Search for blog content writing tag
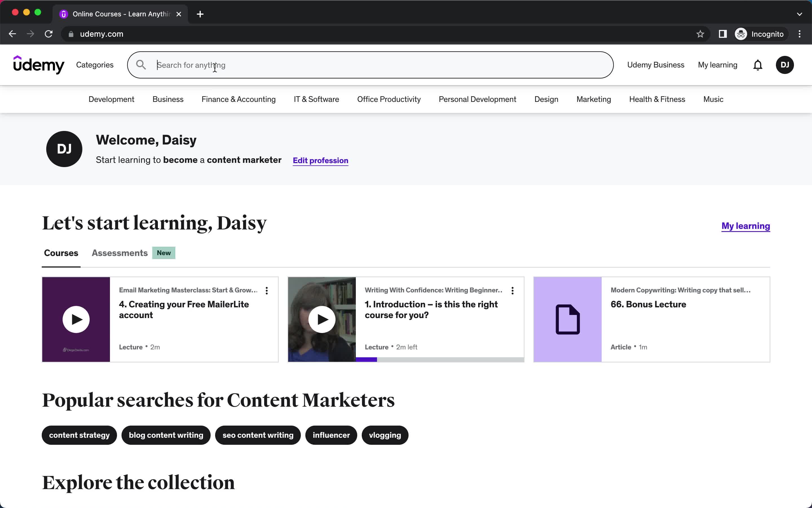Viewport: 812px width, 508px height. (166, 435)
